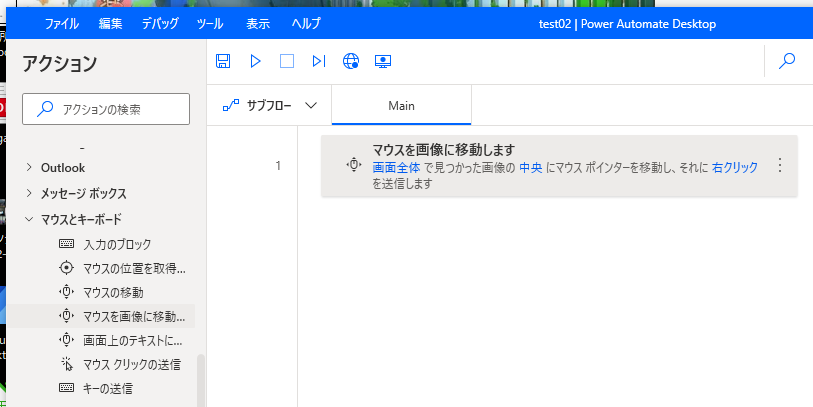Viewport: 813px width, 407px height.
Task: Select line number 1 in the workspace
Action: [x=278, y=166]
